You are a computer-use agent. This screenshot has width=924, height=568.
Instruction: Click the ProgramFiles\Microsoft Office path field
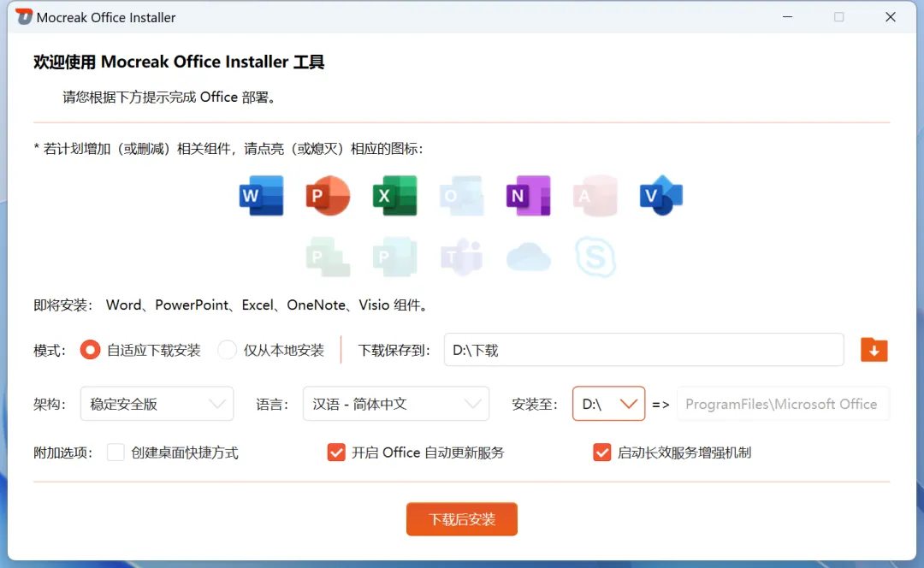[x=783, y=404]
